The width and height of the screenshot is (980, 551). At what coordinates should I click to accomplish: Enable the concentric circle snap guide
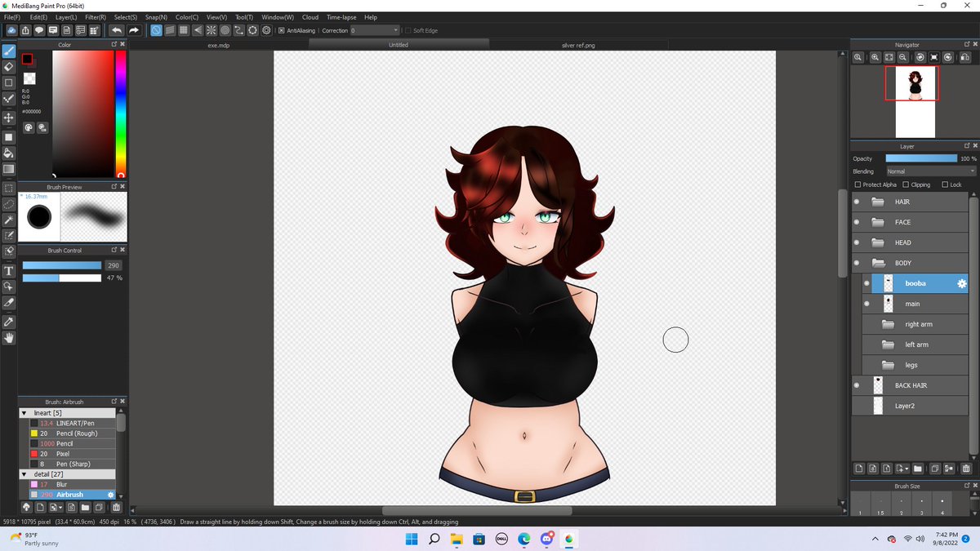(225, 30)
